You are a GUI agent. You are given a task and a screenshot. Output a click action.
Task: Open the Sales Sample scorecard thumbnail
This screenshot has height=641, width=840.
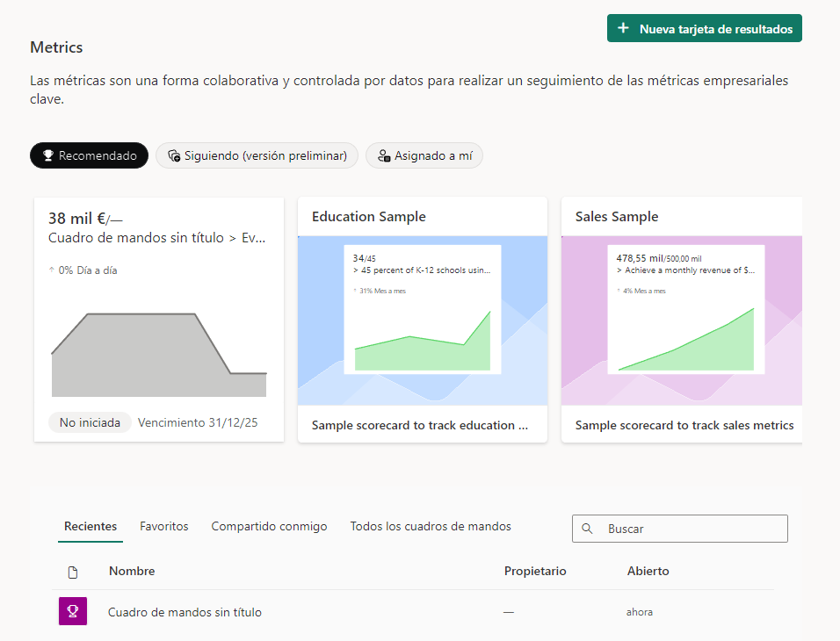pyautogui.click(x=681, y=320)
